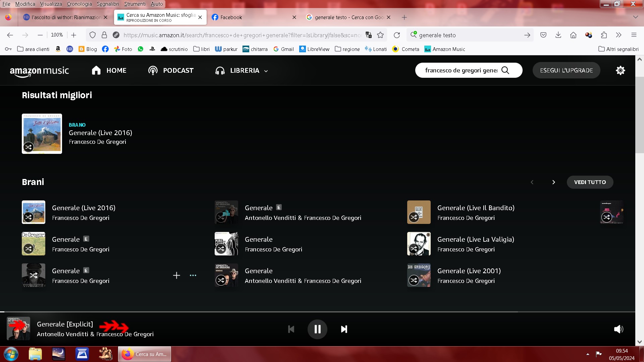Image resolution: width=644 pixels, height=362 pixels.
Task: Open more options for hovered Generale track
Action: click(x=193, y=275)
